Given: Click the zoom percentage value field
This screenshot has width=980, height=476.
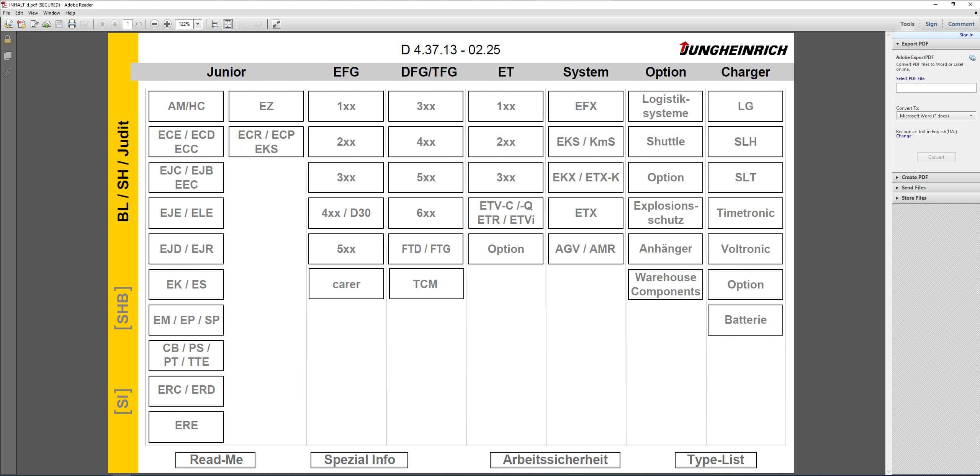Looking at the screenshot, I should coord(185,24).
